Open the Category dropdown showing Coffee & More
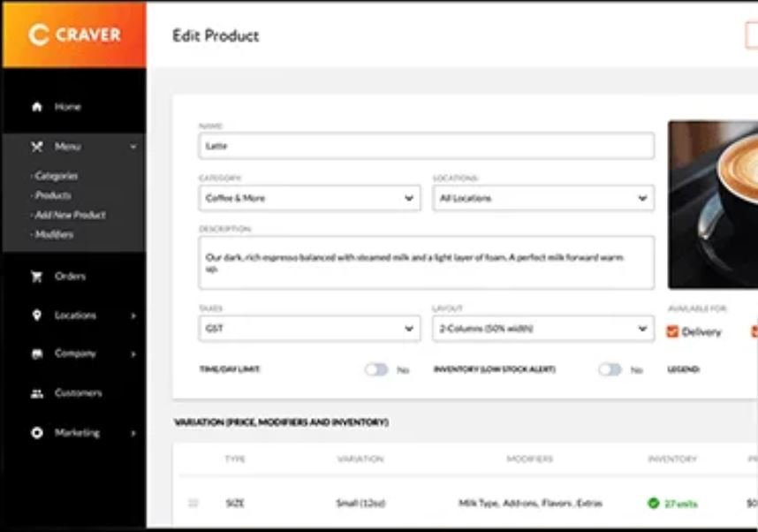 (309, 197)
